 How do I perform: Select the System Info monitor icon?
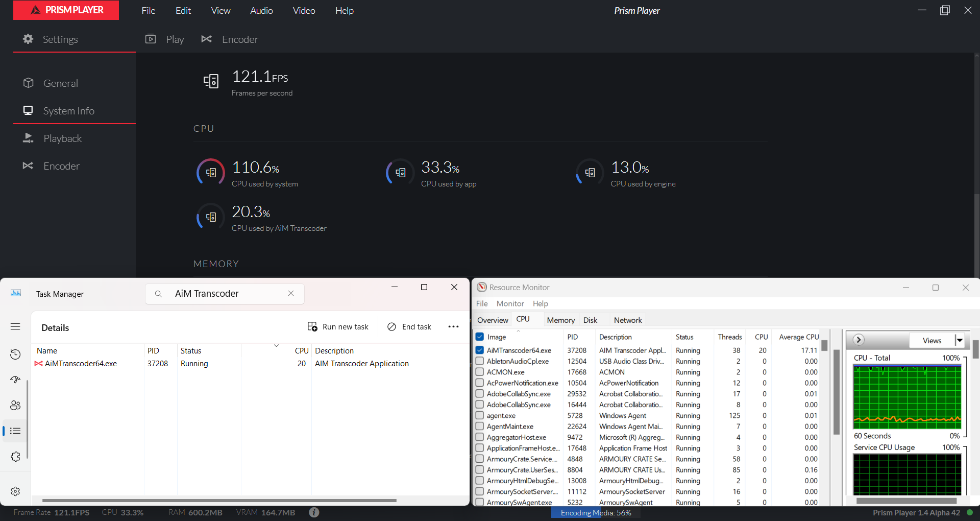pyautogui.click(x=28, y=110)
